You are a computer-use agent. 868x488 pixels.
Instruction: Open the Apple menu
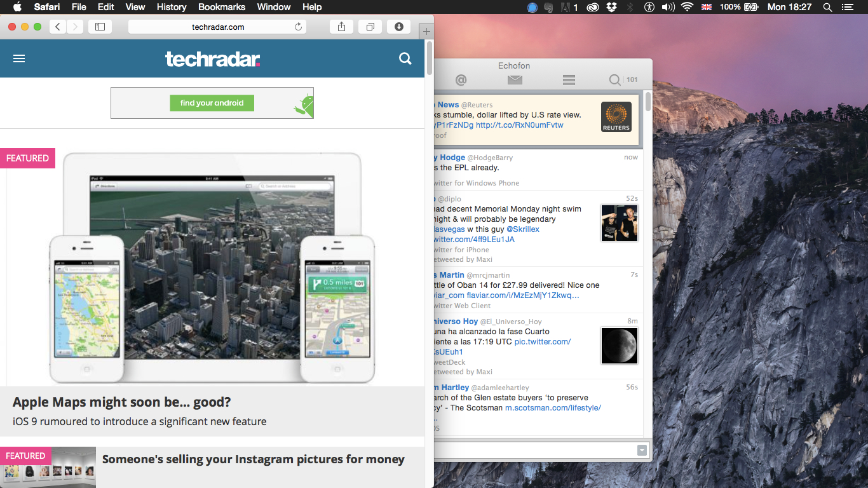click(17, 7)
